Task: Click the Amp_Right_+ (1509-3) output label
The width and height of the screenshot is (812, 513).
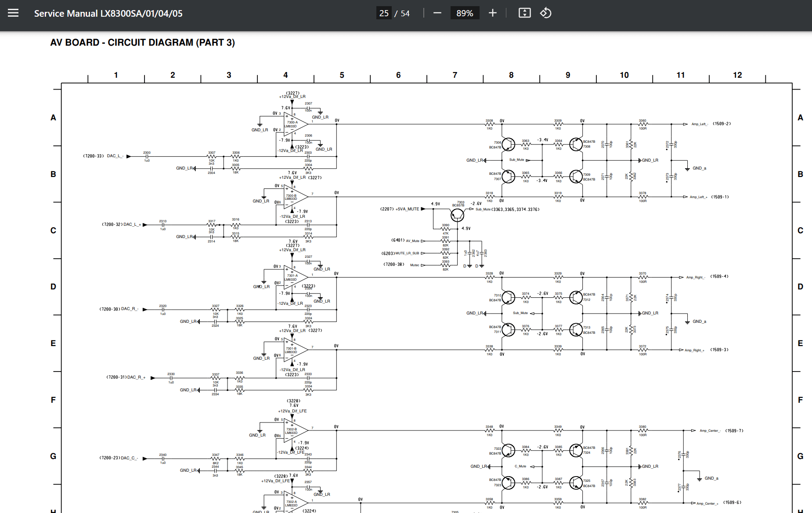Action: [707, 350]
